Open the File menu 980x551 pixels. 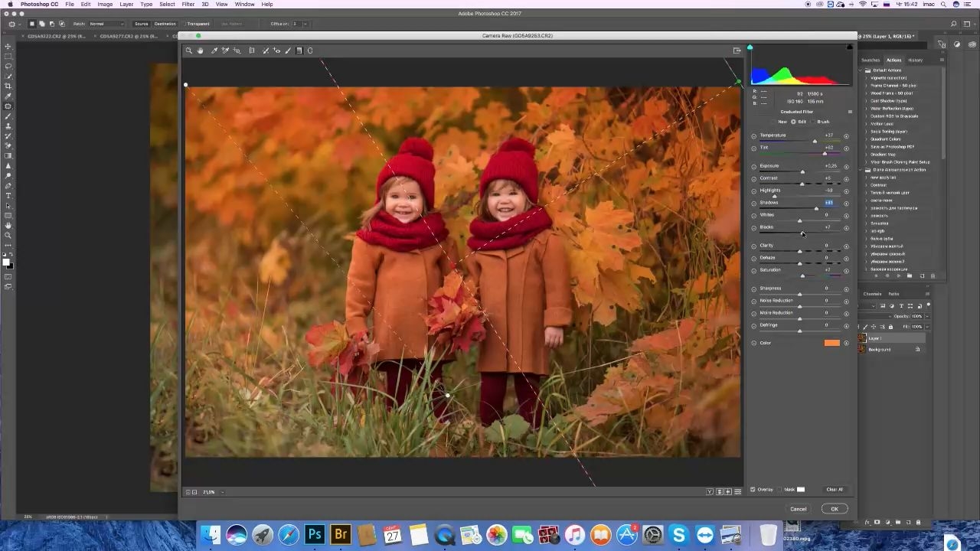pyautogui.click(x=70, y=5)
